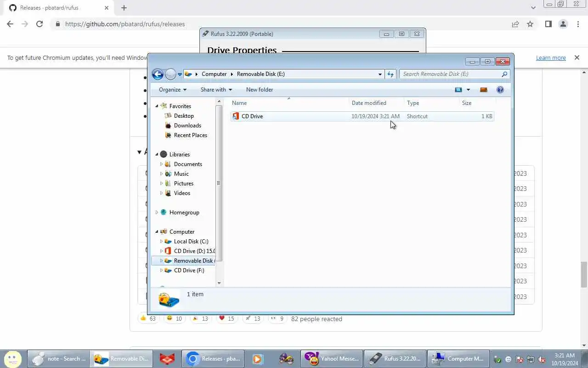This screenshot has height=368, width=588.
Task: Sort by the Type column header
Action: [x=432, y=103]
